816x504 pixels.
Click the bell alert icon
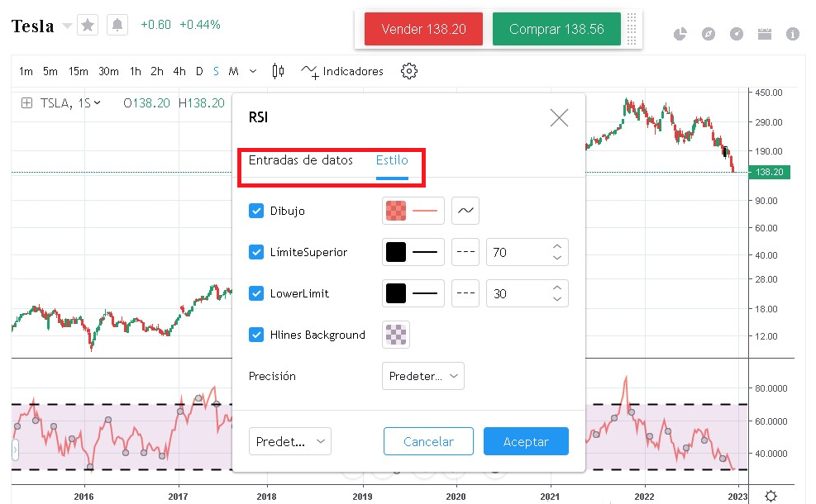[x=117, y=26]
